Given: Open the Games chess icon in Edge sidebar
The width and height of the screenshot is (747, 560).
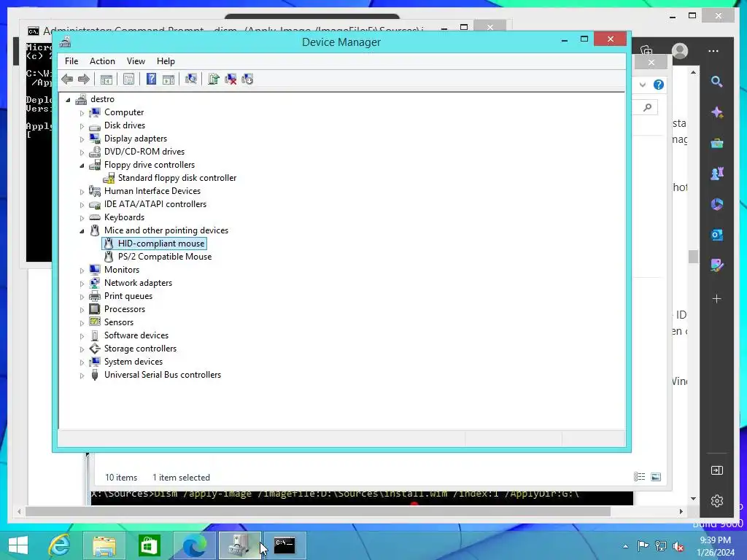Looking at the screenshot, I should [x=716, y=174].
